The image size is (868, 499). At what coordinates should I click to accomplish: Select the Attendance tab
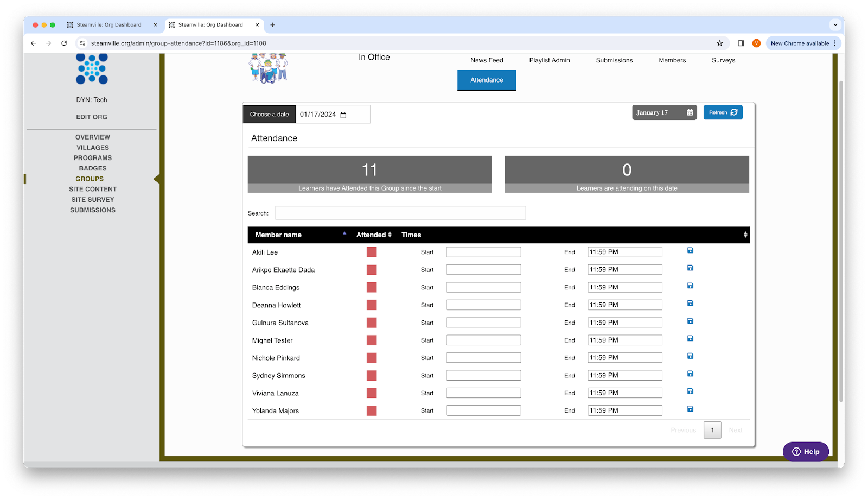tap(487, 80)
